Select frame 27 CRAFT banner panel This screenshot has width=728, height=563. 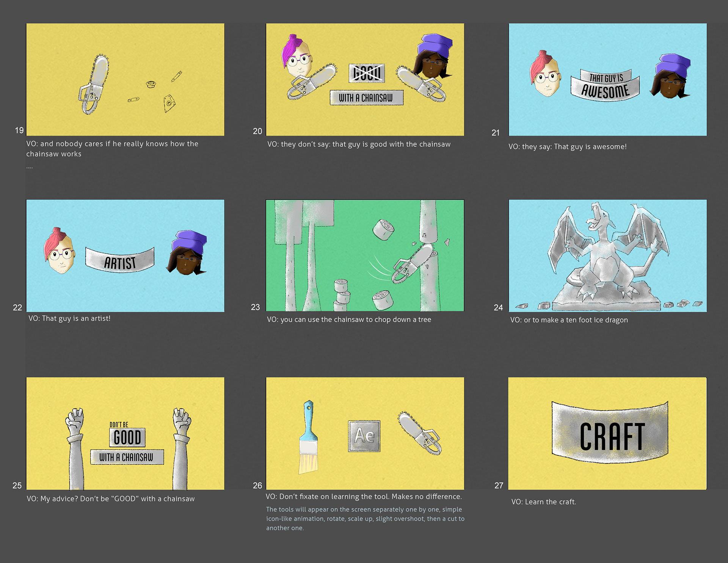click(607, 433)
